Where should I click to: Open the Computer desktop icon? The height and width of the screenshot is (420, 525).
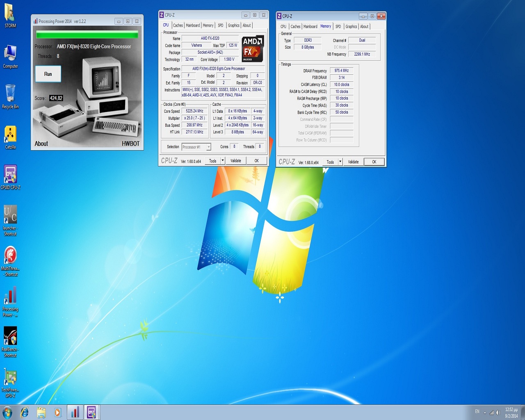(10, 57)
